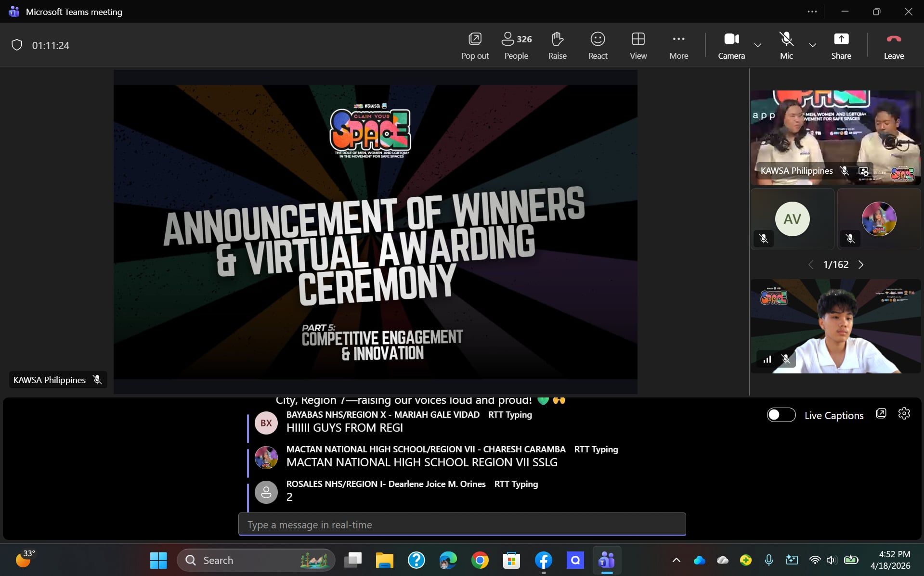Screen dimensions: 924x576
Task: Click the battery status tray icon
Action: tap(851, 560)
